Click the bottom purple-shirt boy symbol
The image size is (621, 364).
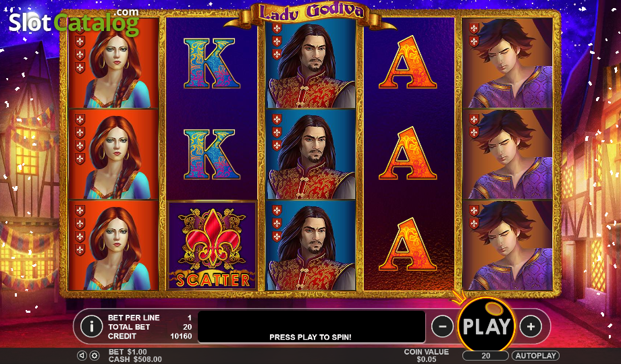508,245
